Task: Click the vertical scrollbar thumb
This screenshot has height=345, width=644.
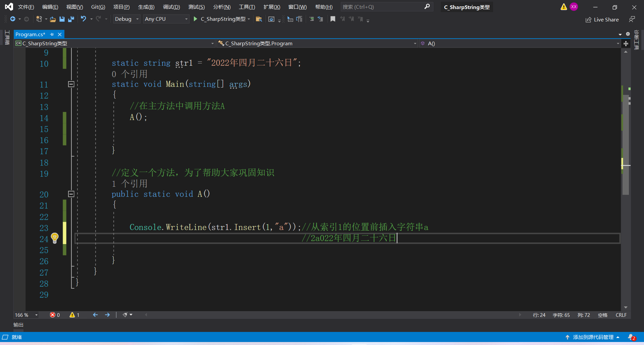Action: pos(626,144)
